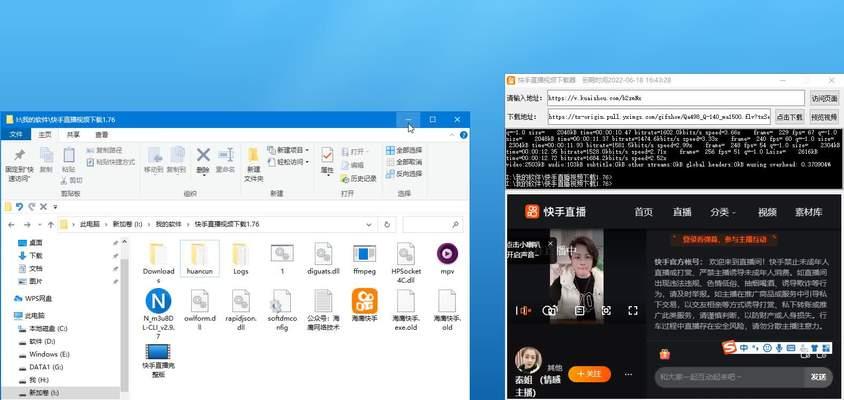
Task: Select the orange 海鹰快手 application icon
Action: [x=364, y=301]
